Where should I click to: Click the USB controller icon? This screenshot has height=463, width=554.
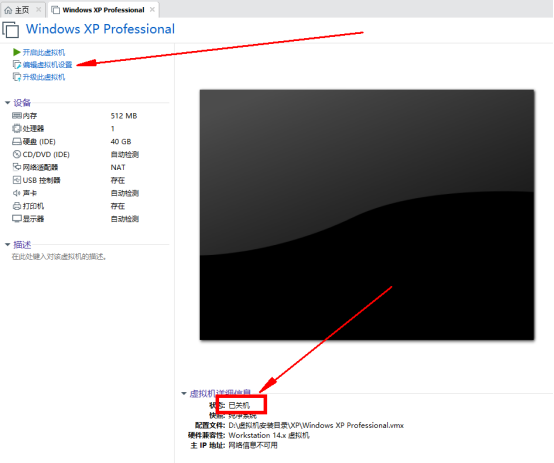tap(17, 180)
